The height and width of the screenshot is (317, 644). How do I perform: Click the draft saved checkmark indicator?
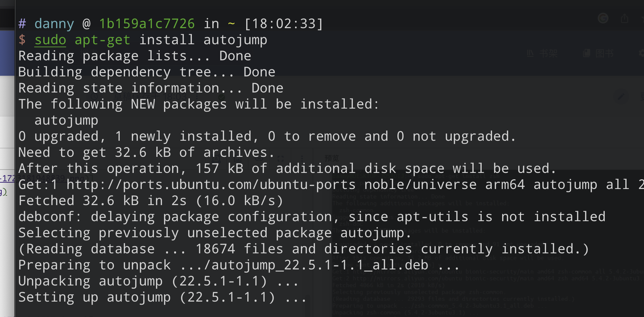[x=221, y=97]
